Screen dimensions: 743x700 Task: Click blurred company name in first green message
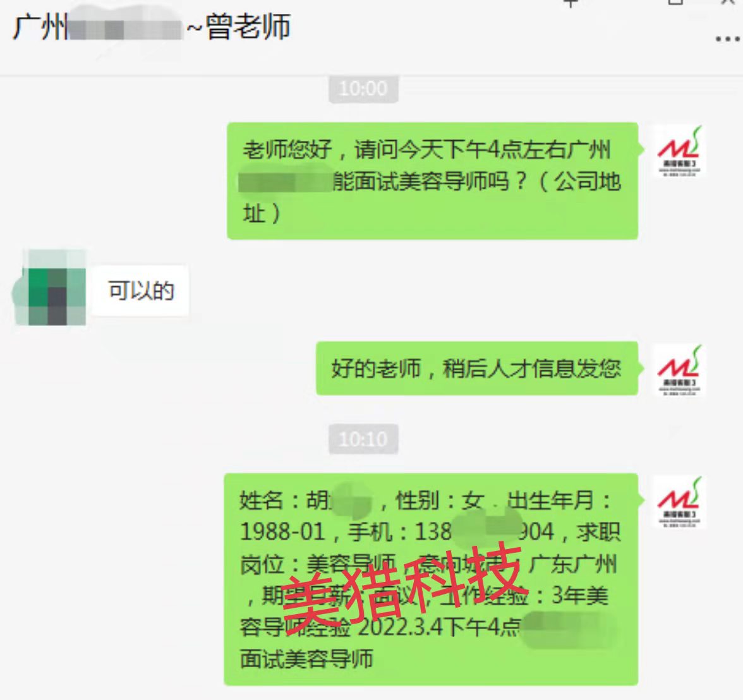(x=286, y=180)
